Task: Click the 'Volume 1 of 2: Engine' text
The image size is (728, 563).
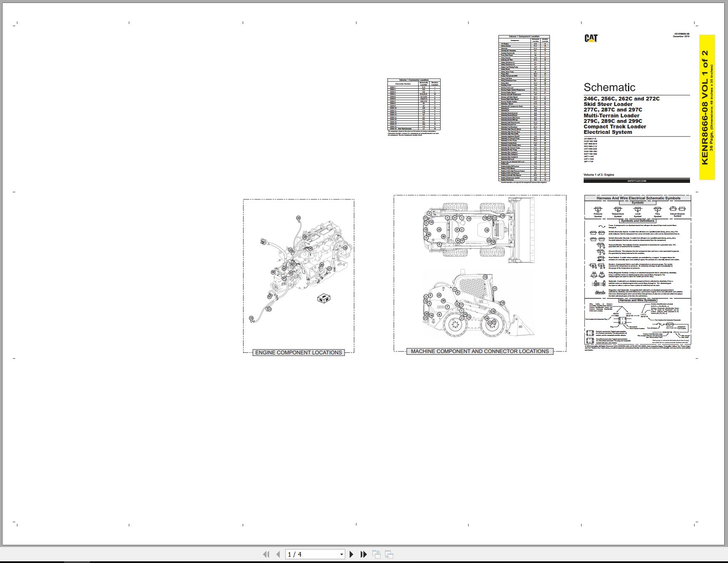Action: [599, 174]
